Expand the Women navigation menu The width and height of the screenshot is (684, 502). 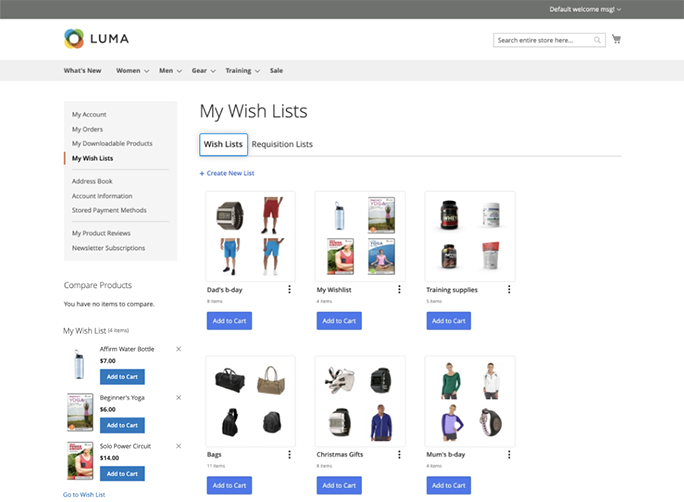tap(132, 71)
